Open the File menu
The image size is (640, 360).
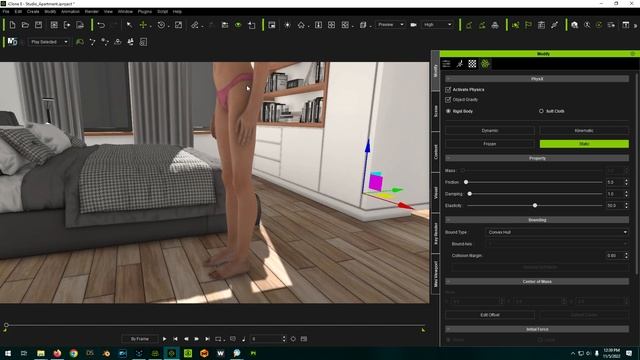(x=6, y=12)
